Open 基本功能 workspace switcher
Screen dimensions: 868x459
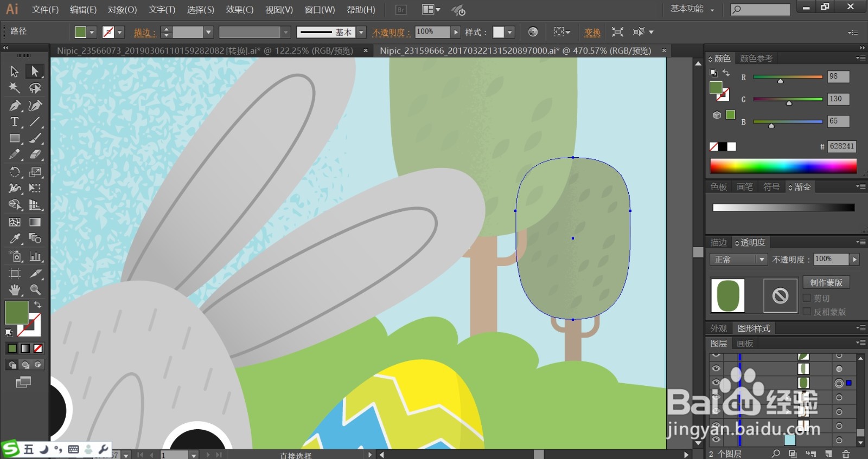pyautogui.click(x=692, y=9)
